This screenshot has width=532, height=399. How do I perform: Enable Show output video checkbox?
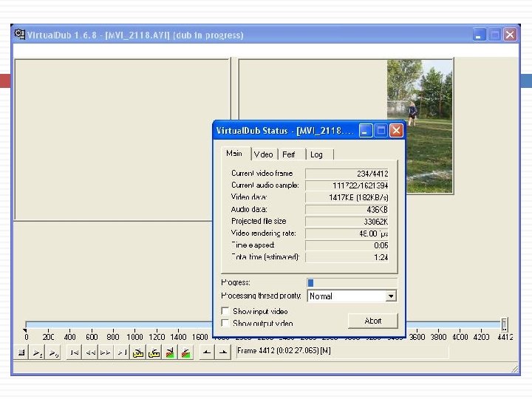click(225, 323)
